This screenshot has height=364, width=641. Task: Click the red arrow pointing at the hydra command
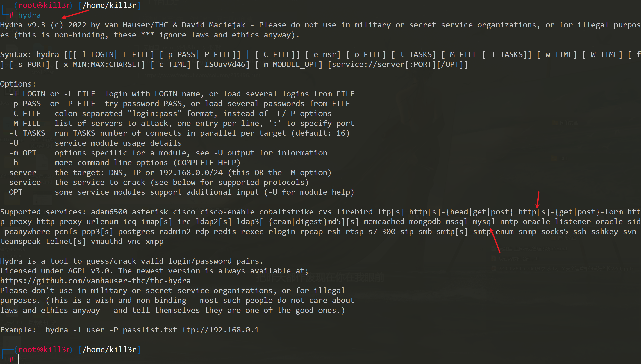[x=75, y=14]
